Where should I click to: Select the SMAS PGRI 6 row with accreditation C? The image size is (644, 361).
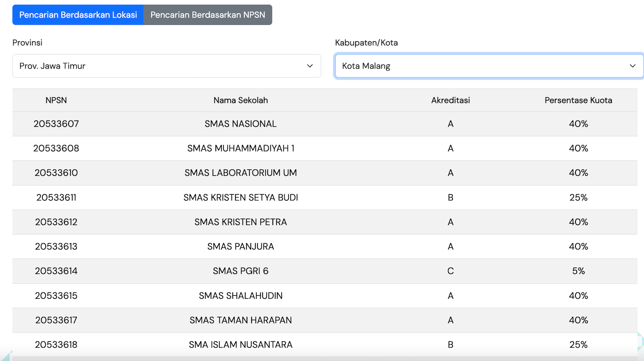click(241, 271)
